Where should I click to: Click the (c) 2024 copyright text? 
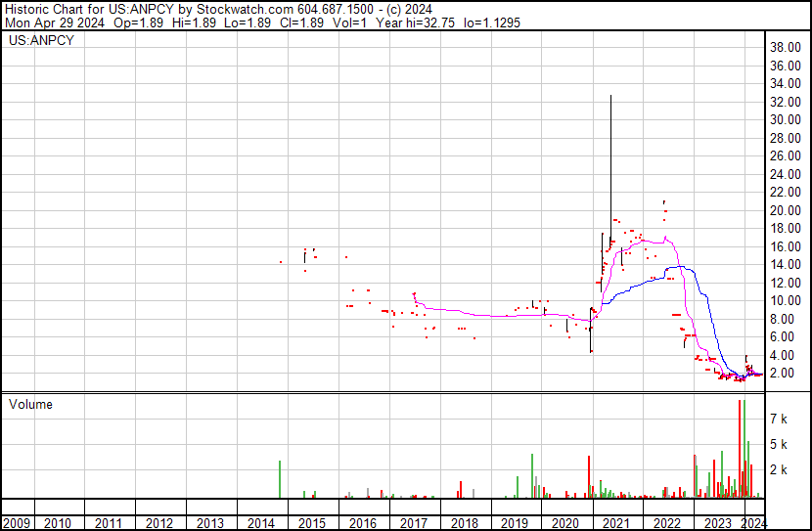click(409, 10)
